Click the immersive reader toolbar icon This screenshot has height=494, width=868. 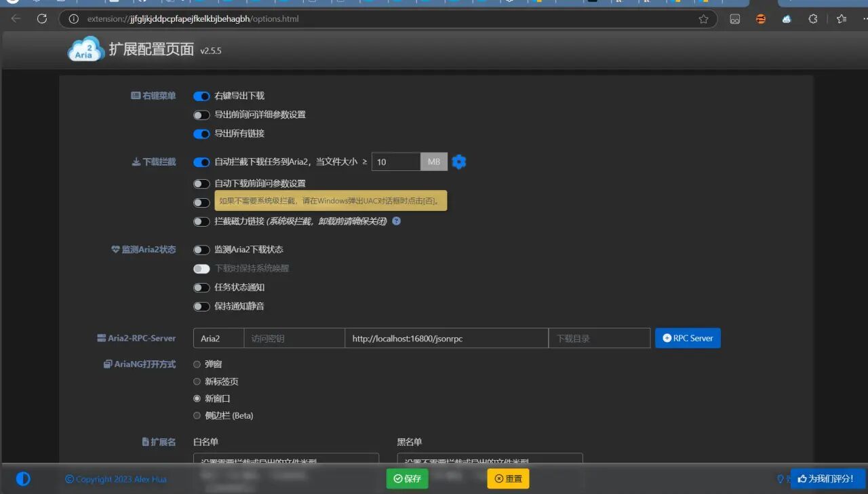(x=734, y=19)
